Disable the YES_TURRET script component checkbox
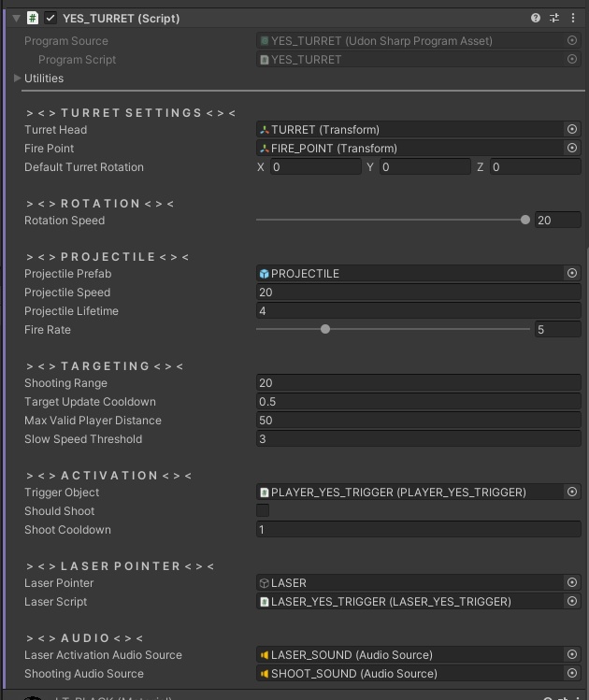Image resolution: width=589 pixels, height=700 pixels. pyautogui.click(x=50, y=18)
